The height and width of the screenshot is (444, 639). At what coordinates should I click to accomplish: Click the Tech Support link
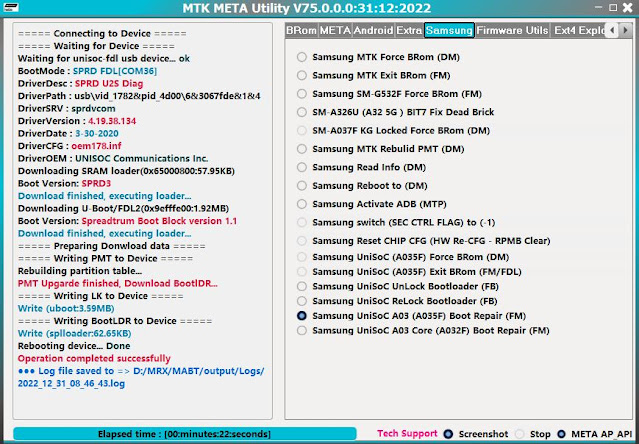407,433
